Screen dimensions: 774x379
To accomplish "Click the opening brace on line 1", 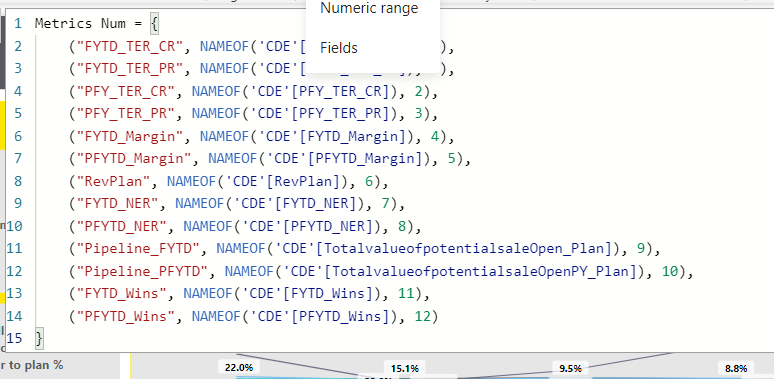I will pyautogui.click(x=155, y=24).
